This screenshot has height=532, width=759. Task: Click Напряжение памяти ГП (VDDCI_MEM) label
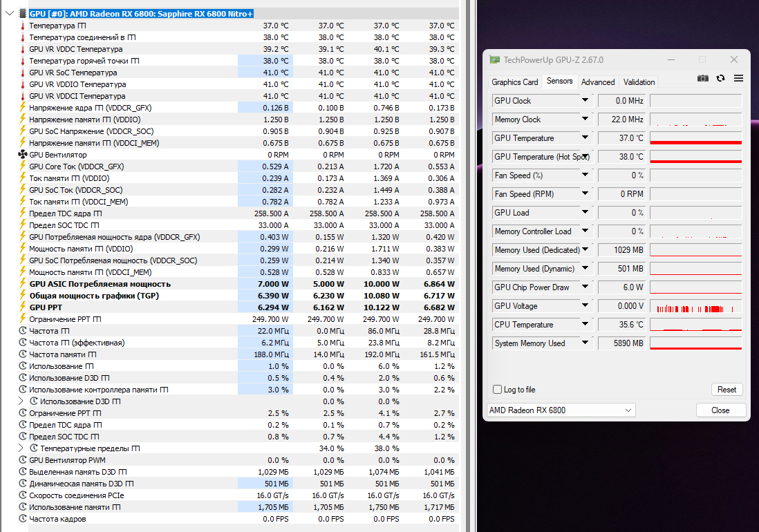click(x=94, y=143)
